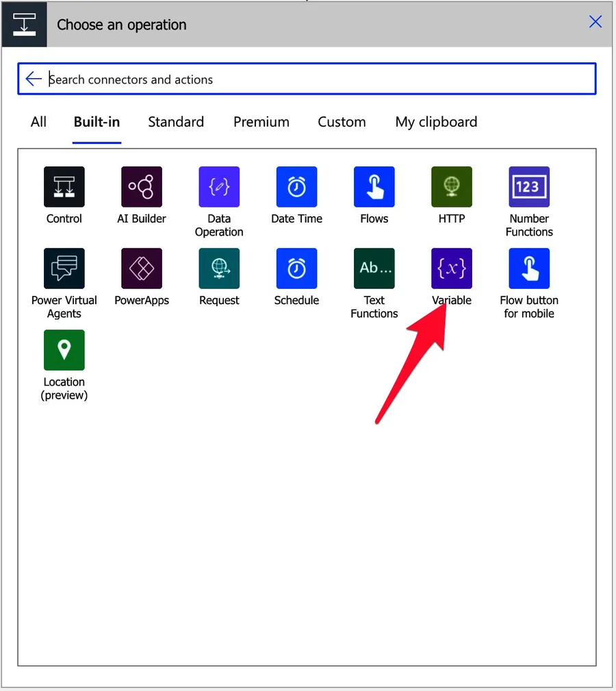Image resolution: width=616 pixels, height=691 pixels.
Task: Select the Power Virtual Agents connector
Action: [64, 268]
